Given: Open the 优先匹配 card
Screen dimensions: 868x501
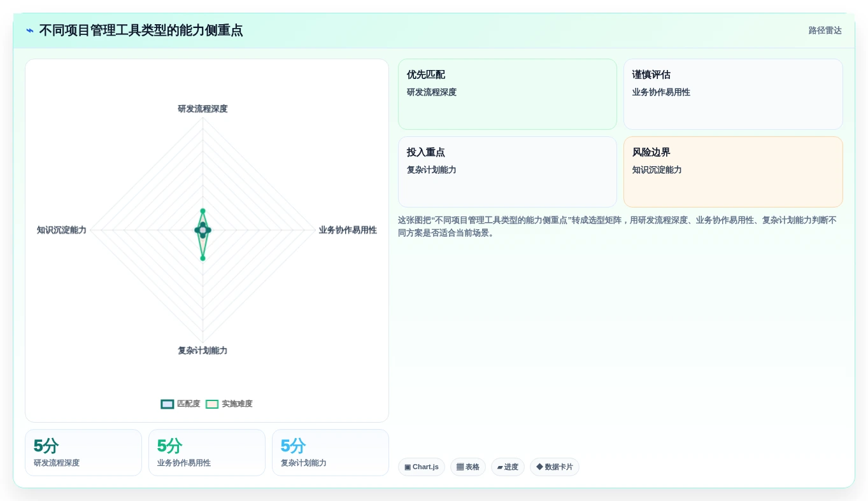Looking at the screenshot, I should pyautogui.click(x=508, y=94).
